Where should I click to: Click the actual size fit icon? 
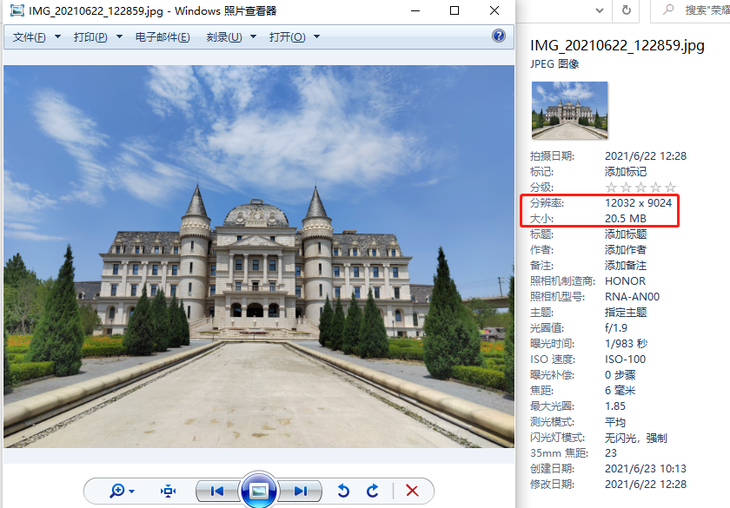168,490
